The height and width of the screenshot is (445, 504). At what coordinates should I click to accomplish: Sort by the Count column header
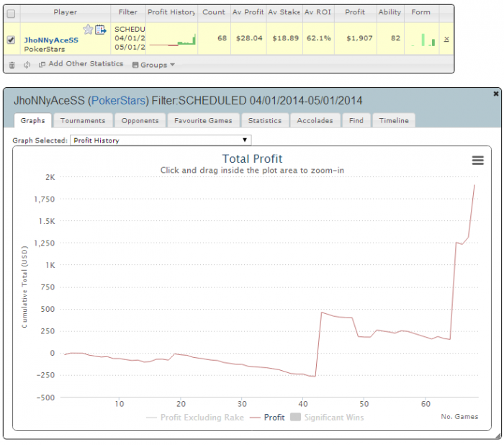(x=214, y=12)
